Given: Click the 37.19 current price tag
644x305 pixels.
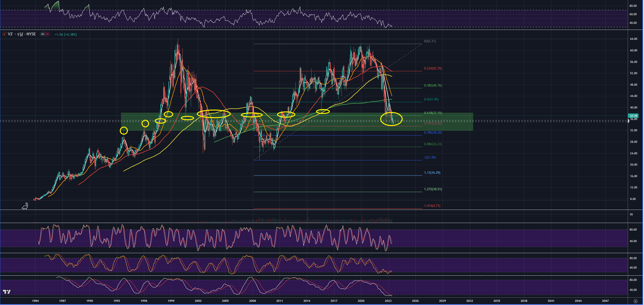Looking at the screenshot, I should pos(633,116).
